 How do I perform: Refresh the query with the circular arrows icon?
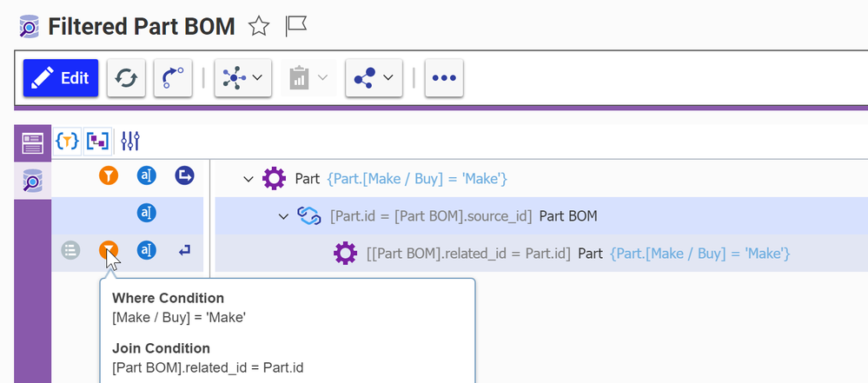(126, 78)
